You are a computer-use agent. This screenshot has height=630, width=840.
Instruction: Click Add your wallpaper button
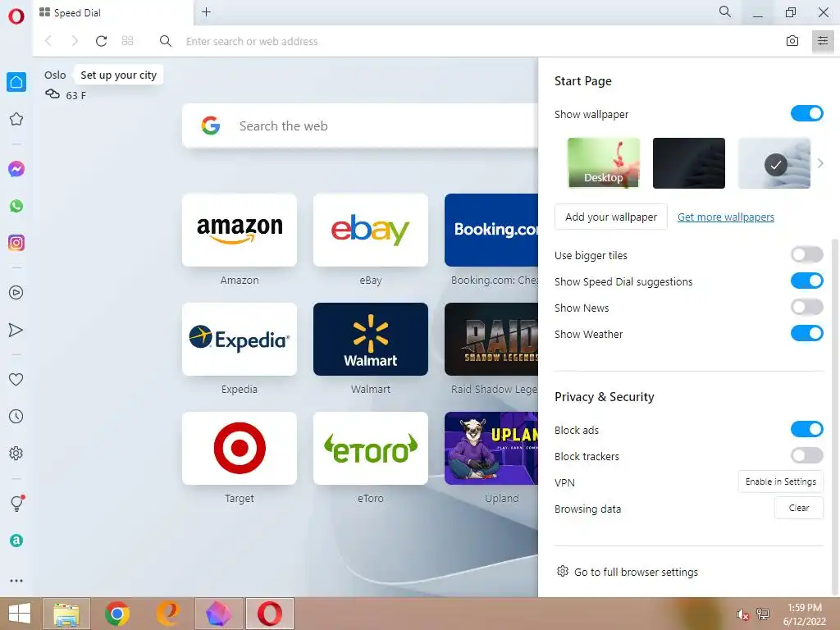point(610,217)
